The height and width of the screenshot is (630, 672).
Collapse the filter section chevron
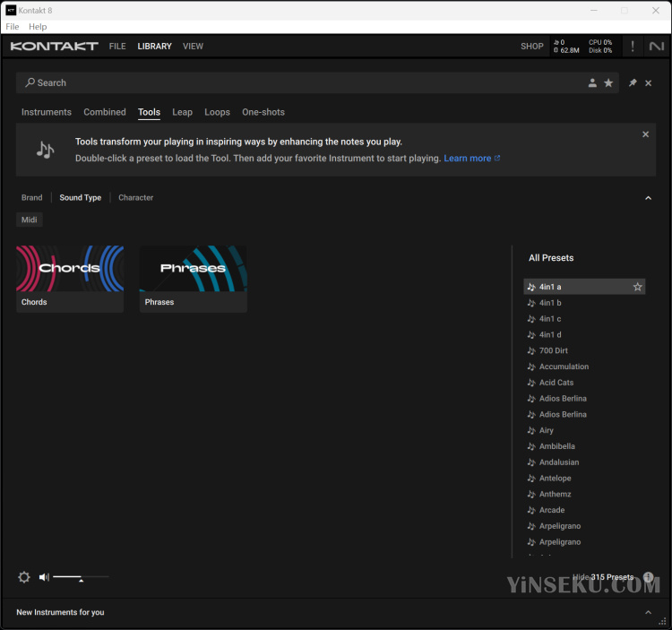tap(649, 198)
